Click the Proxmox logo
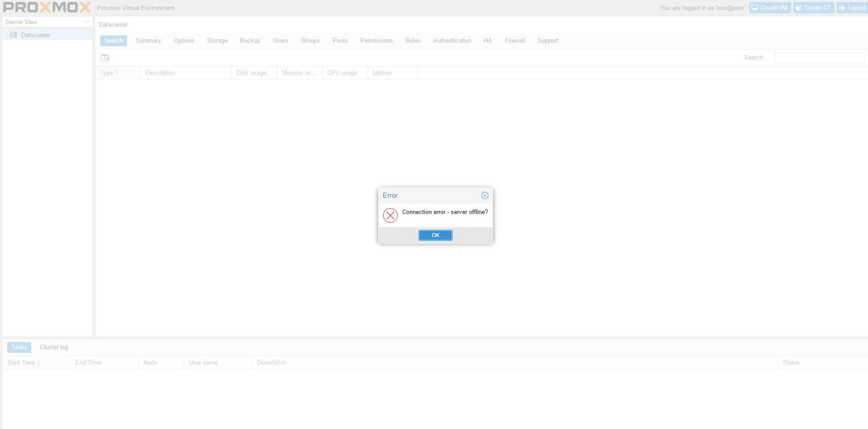The image size is (868, 429). coord(47,8)
